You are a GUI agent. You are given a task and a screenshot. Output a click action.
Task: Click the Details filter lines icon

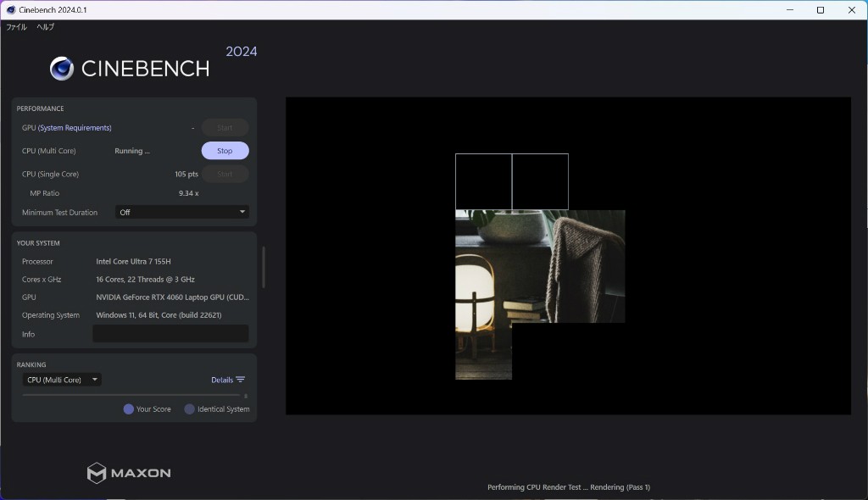241,380
